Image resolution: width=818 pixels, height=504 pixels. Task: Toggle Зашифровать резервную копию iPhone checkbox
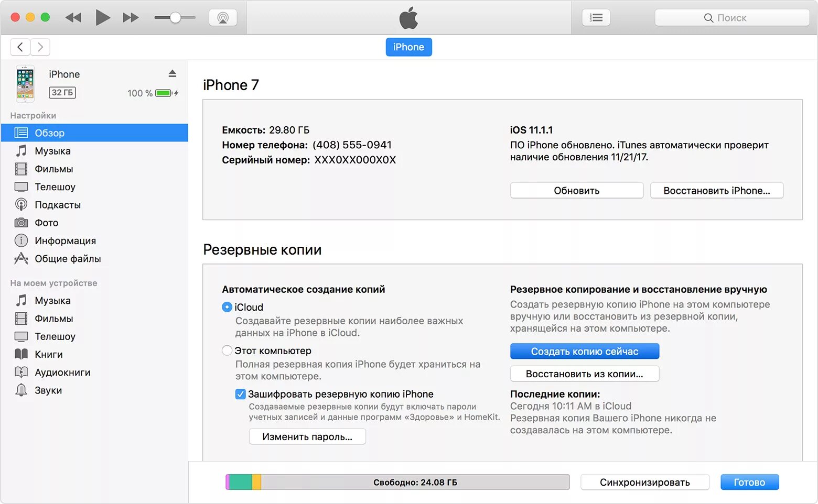(x=241, y=394)
